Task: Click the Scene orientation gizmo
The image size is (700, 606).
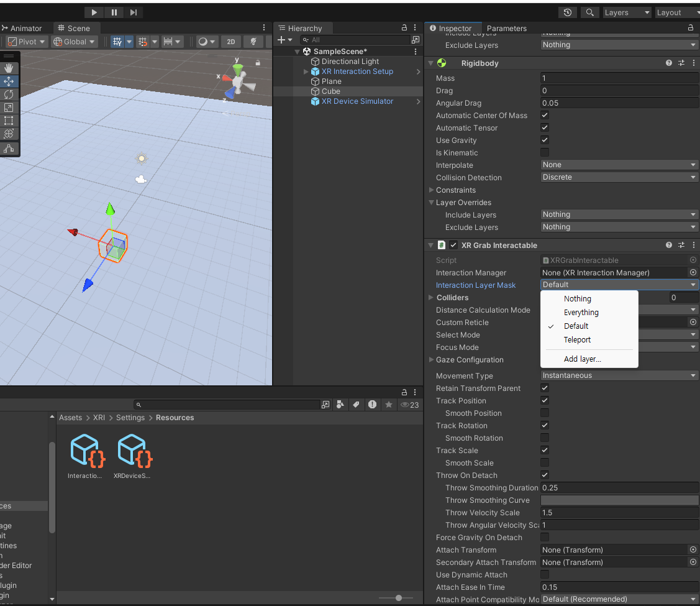Action: coord(237,81)
